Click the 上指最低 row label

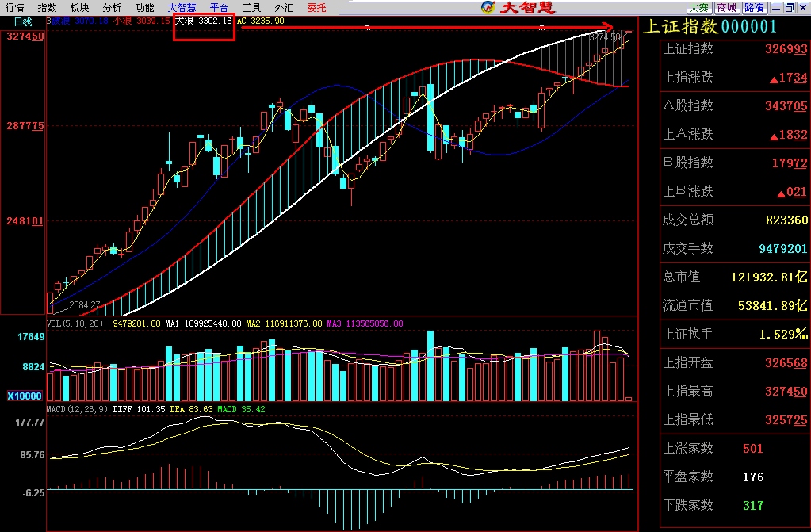tap(688, 419)
